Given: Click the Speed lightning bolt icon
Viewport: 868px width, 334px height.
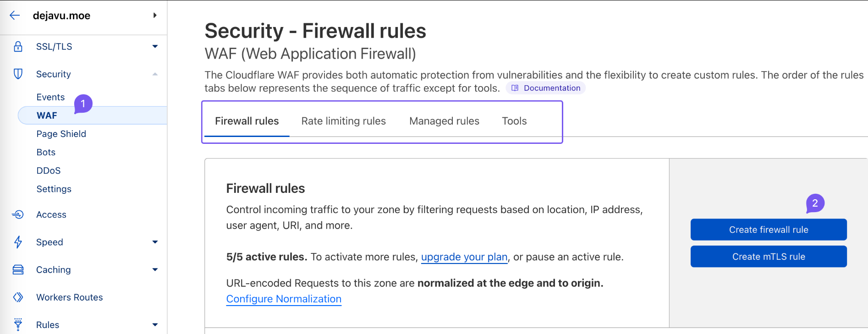Looking at the screenshot, I should (18, 242).
